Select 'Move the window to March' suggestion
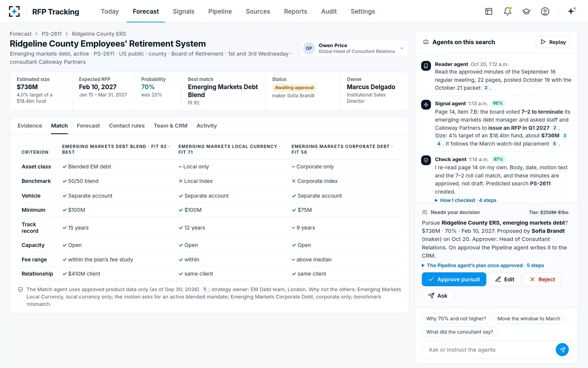Image resolution: width=588 pixels, height=368 pixels. [x=529, y=319]
